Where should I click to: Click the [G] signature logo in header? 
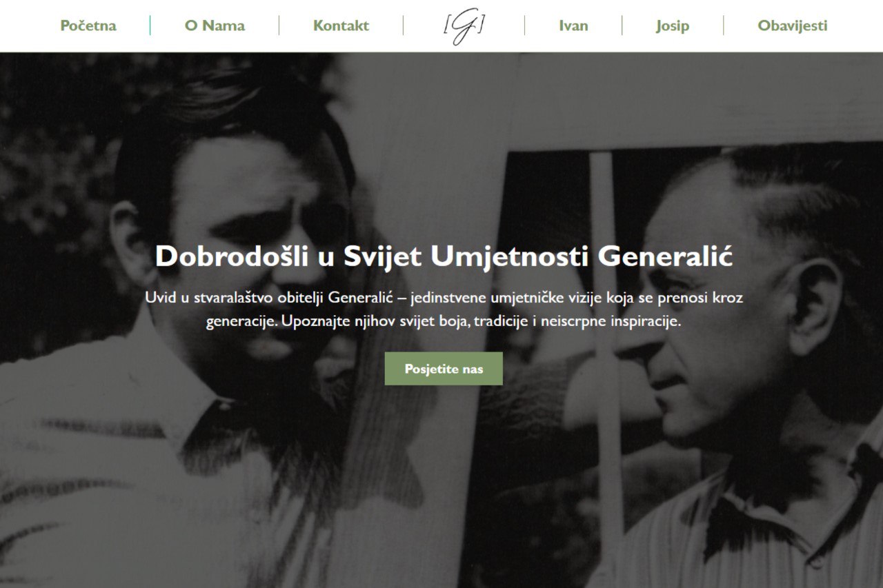click(464, 26)
